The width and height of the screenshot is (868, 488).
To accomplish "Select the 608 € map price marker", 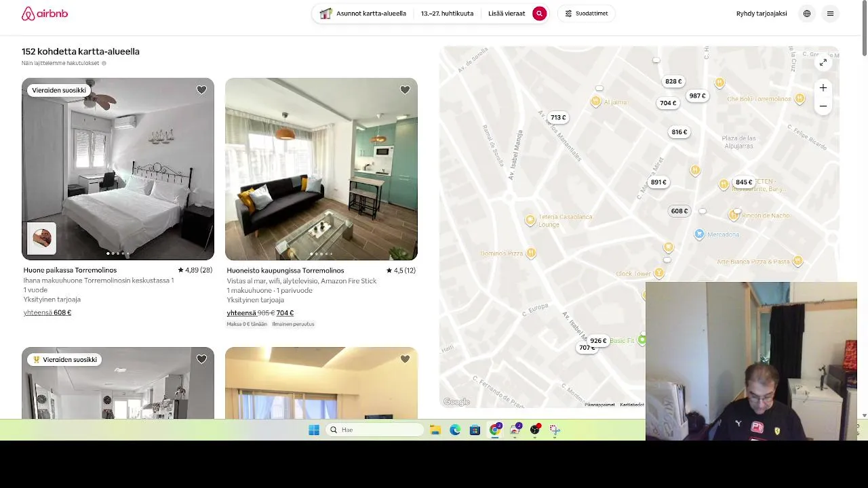I will tap(679, 211).
